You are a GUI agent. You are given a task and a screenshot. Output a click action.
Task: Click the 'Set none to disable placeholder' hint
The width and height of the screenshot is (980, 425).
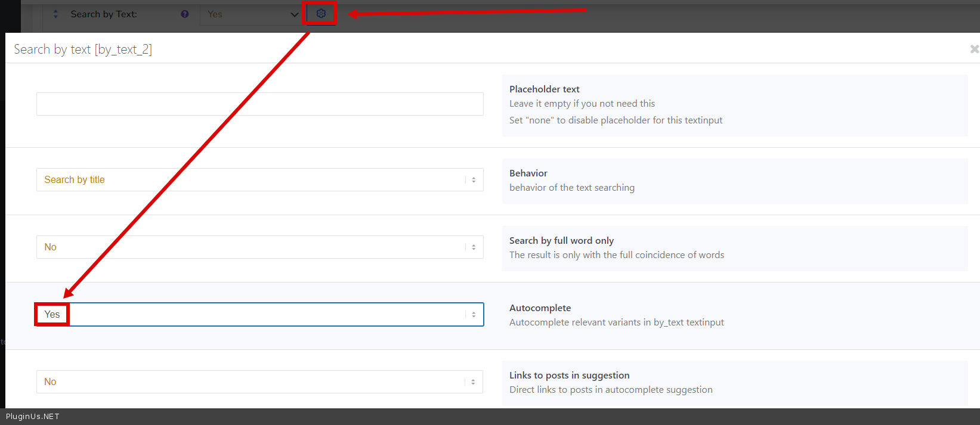(616, 120)
